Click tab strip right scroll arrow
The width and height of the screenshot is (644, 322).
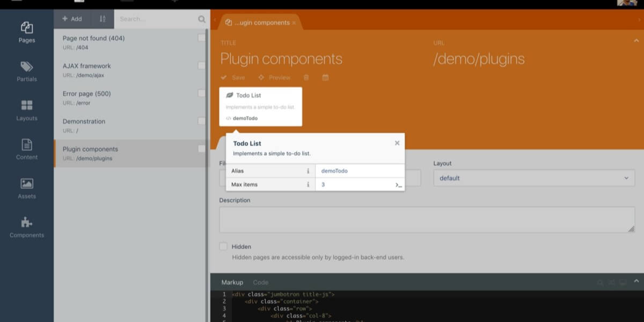(639, 20)
